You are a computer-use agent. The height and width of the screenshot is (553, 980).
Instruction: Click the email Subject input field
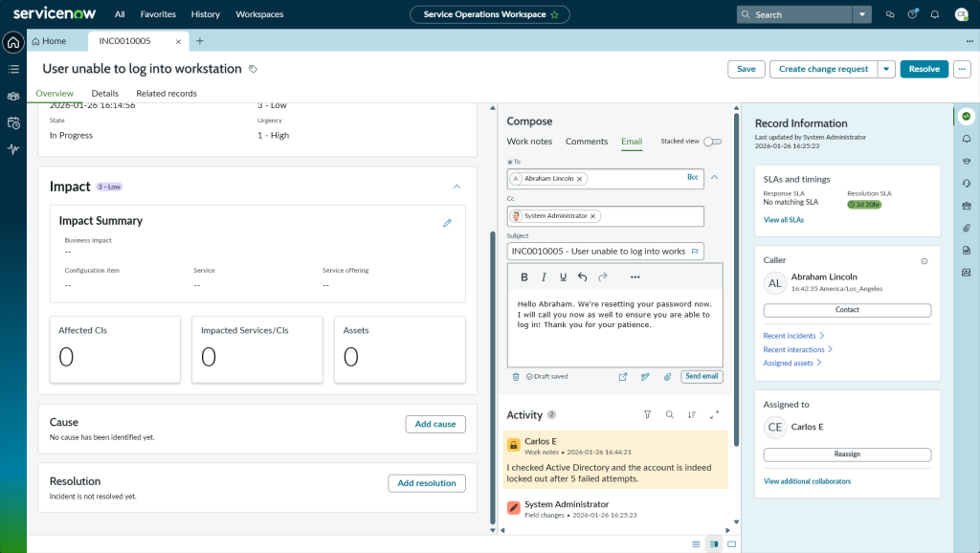pyautogui.click(x=598, y=252)
